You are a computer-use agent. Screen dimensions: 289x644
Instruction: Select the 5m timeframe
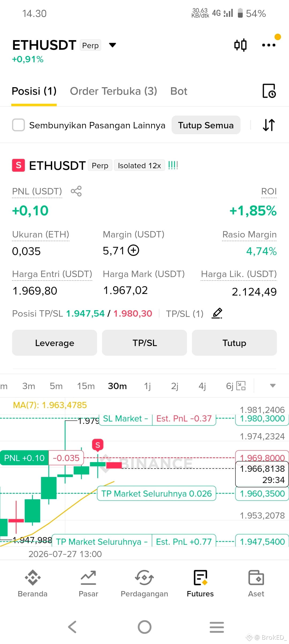tap(56, 386)
